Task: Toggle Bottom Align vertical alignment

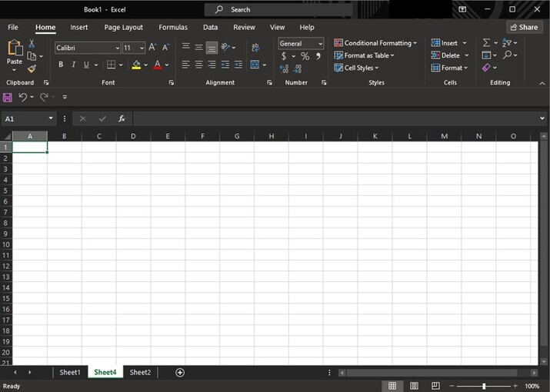Action: (212, 48)
